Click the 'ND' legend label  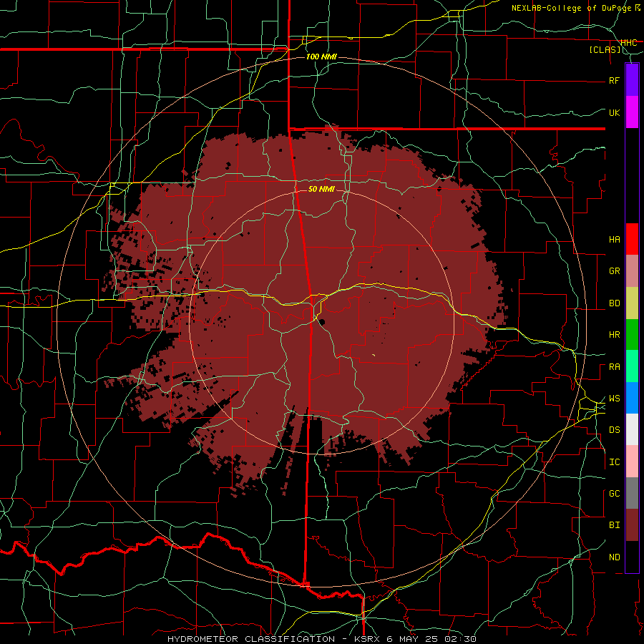[x=615, y=557]
